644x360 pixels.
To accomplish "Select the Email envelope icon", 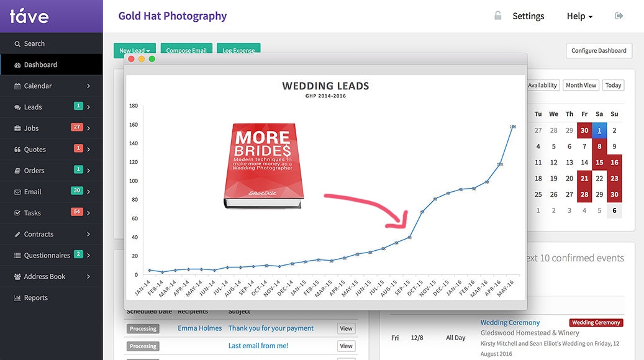I will pyautogui.click(x=17, y=191).
